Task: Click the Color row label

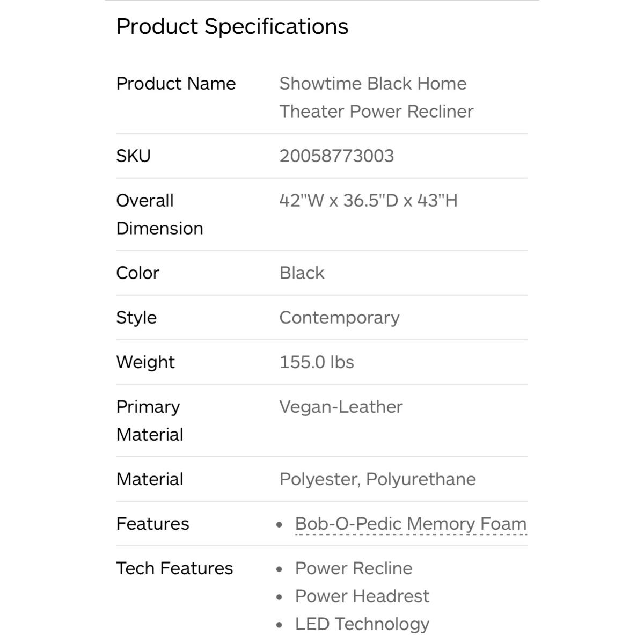Action: click(x=137, y=273)
